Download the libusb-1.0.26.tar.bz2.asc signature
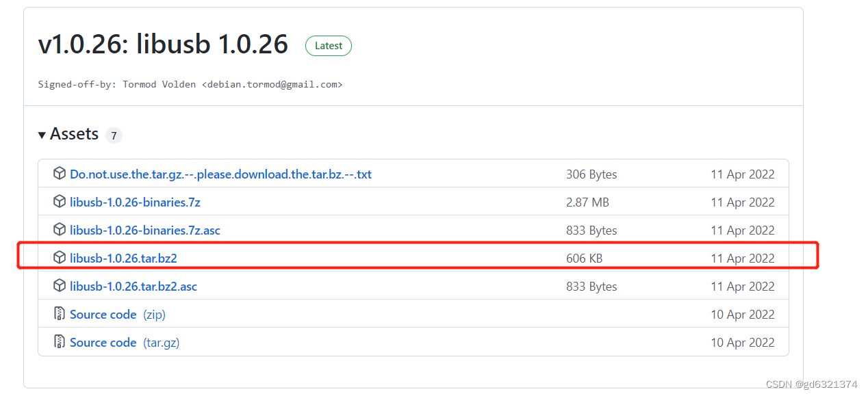The image size is (868, 396). (133, 286)
